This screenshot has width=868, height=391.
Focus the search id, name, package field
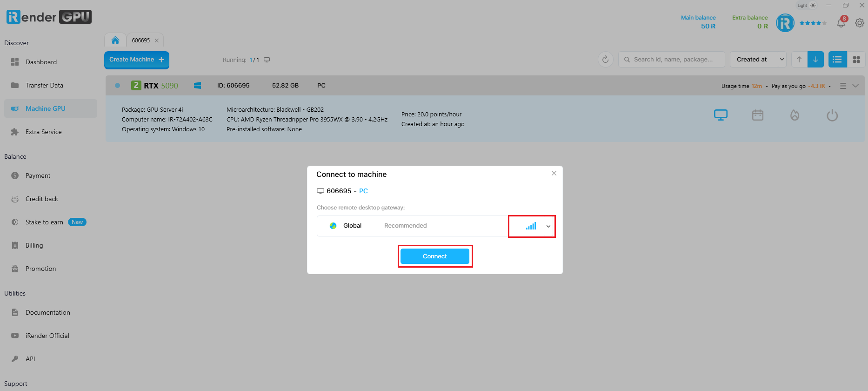point(672,60)
